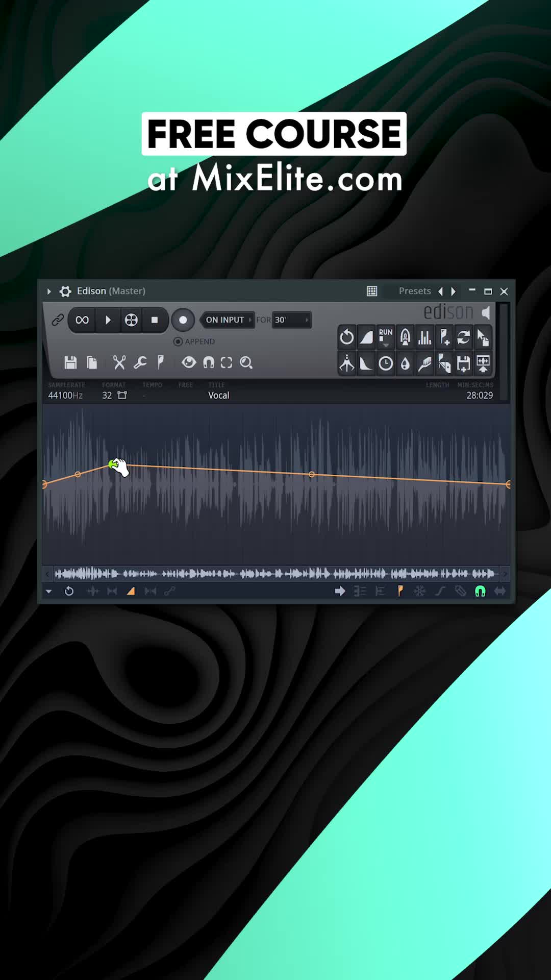Click the flag-with-page send tool icon
The width and height of the screenshot is (551, 980).
tap(444, 364)
